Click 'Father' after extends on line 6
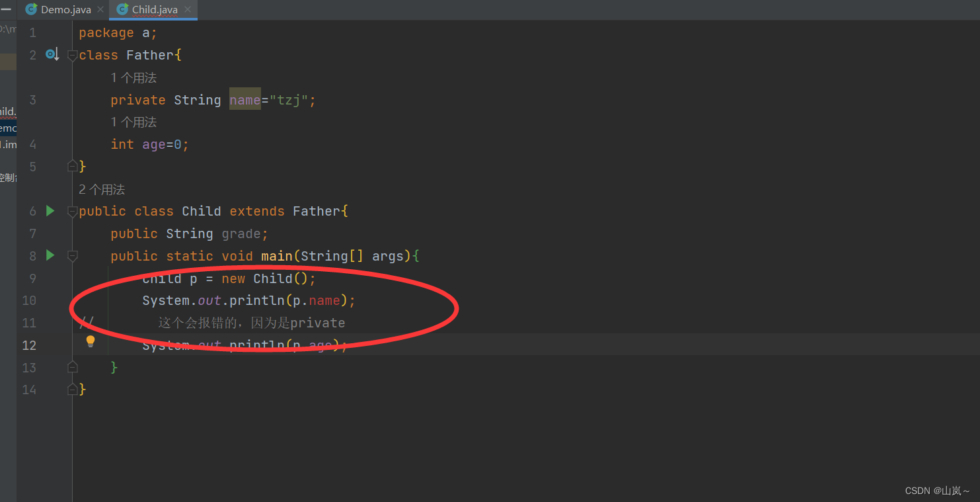 pyautogui.click(x=317, y=211)
